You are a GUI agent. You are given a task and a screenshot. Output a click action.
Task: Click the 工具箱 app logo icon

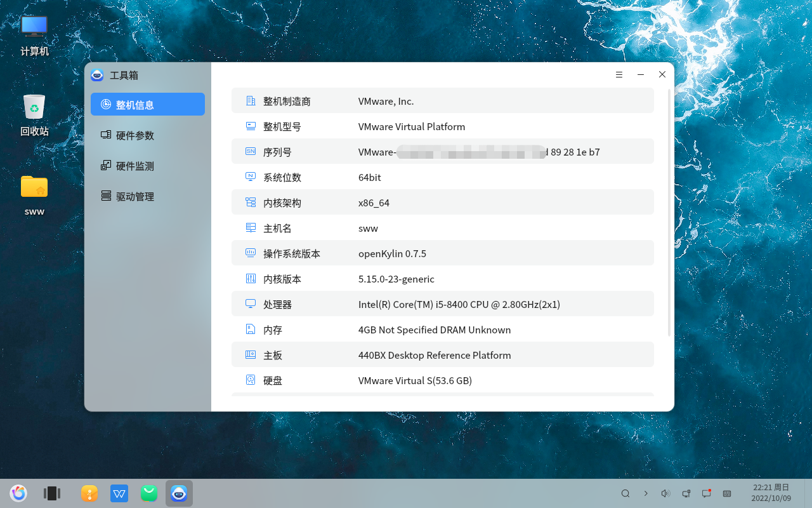[x=97, y=75]
